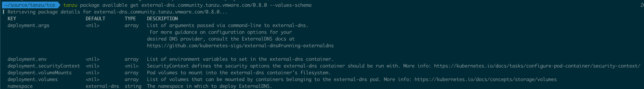The width and height of the screenshot is (644, 89).
Task: Click the ~/source/tanzu/tce prompt path segment
Action: [30, 5]
